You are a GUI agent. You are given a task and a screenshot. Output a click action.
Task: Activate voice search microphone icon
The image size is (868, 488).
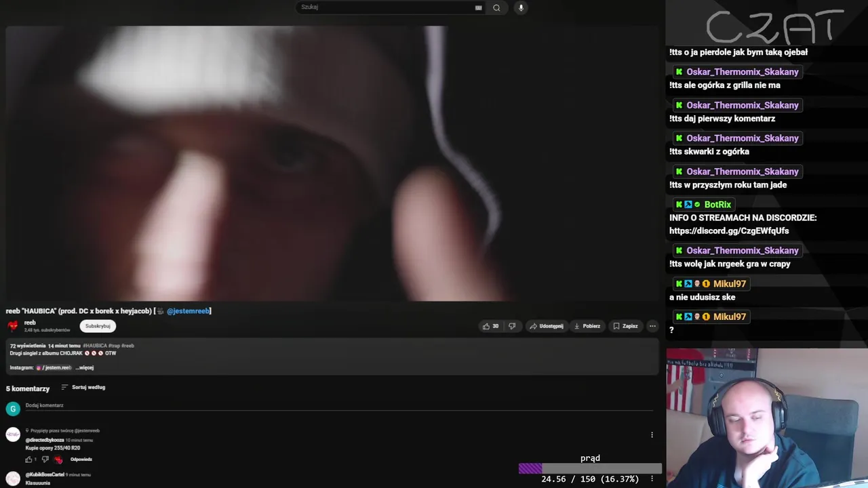tap(521, 7)
